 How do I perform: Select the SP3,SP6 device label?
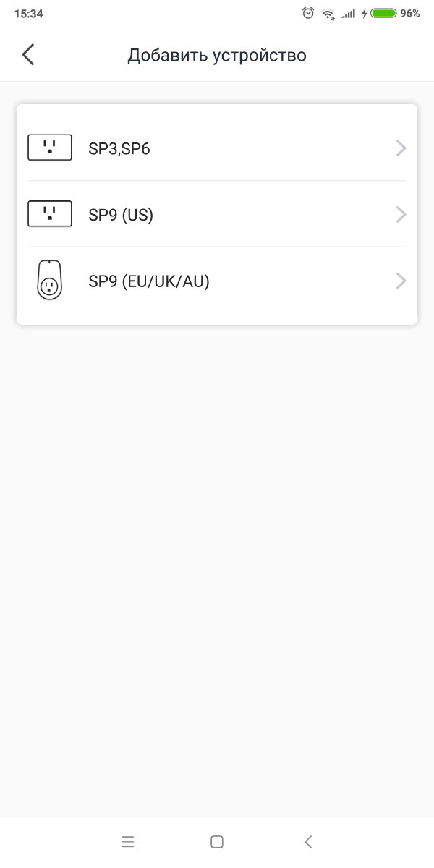(x=119, y=149)
